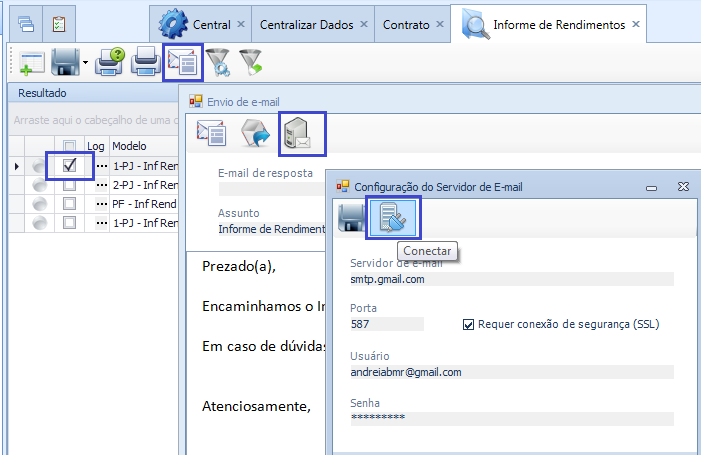The height and width of the screenshot is (455, 701).
Task: Close the Contrato tab
Action: coord(440,24)
